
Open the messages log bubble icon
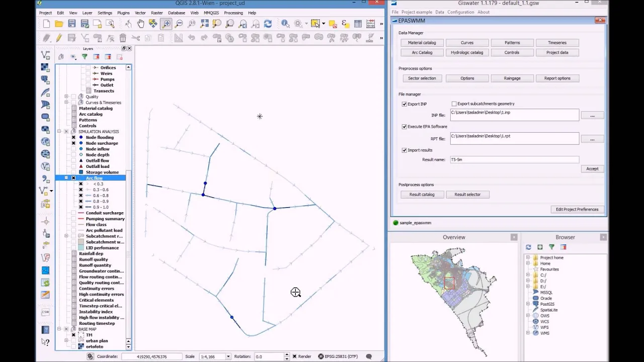coord(369,356)
